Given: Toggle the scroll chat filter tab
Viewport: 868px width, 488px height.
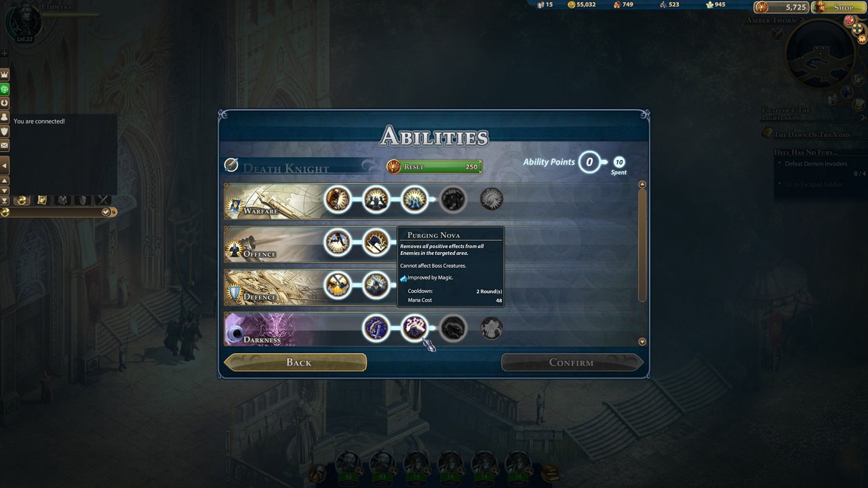Looking at the screenshot, I should click(x=42, y=200).
